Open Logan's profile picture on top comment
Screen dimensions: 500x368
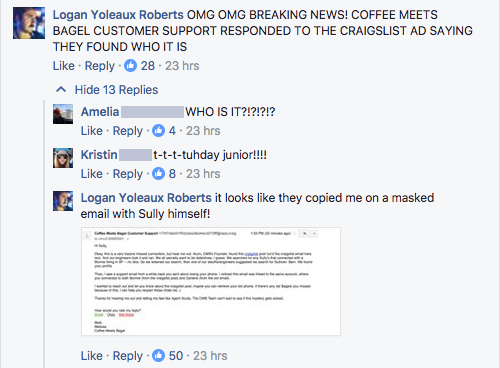pyautogui.click(x=29, y=23)
